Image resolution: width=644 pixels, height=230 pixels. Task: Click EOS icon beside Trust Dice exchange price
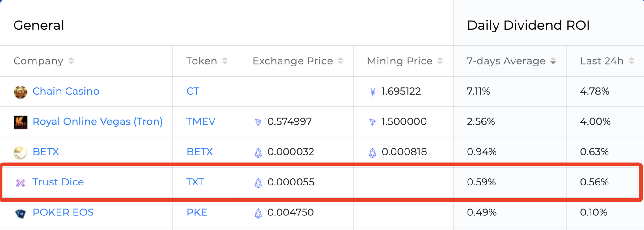pyautogui.click(x=258, y=183)
